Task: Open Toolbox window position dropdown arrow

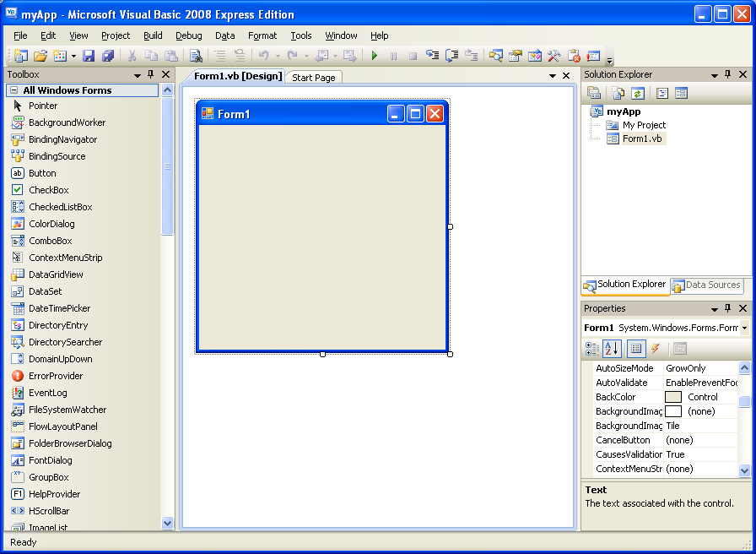Action: [x=138, y=75]
